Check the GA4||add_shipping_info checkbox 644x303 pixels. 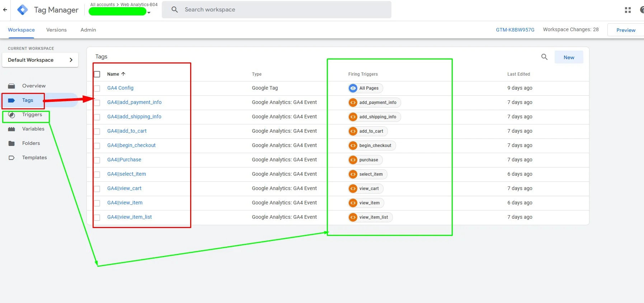coord(97,117)
